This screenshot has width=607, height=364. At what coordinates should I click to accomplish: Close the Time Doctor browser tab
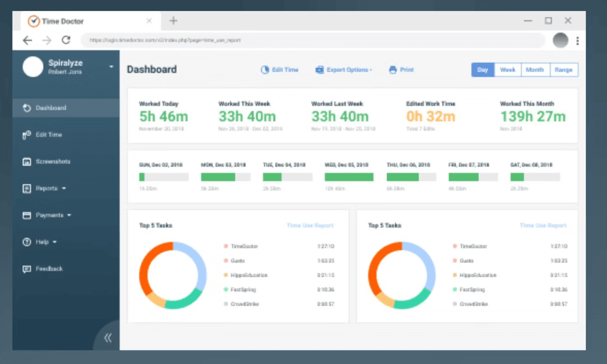coord(149,21)
